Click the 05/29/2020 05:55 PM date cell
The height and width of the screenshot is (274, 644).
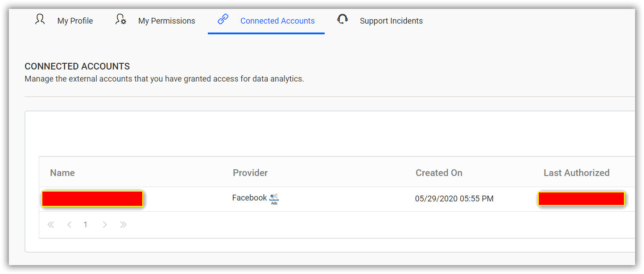[454, 199]
